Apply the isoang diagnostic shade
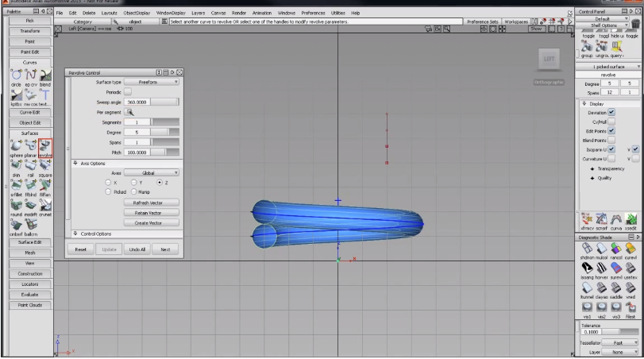Screen dimensions: 644x359 [588, 268]
